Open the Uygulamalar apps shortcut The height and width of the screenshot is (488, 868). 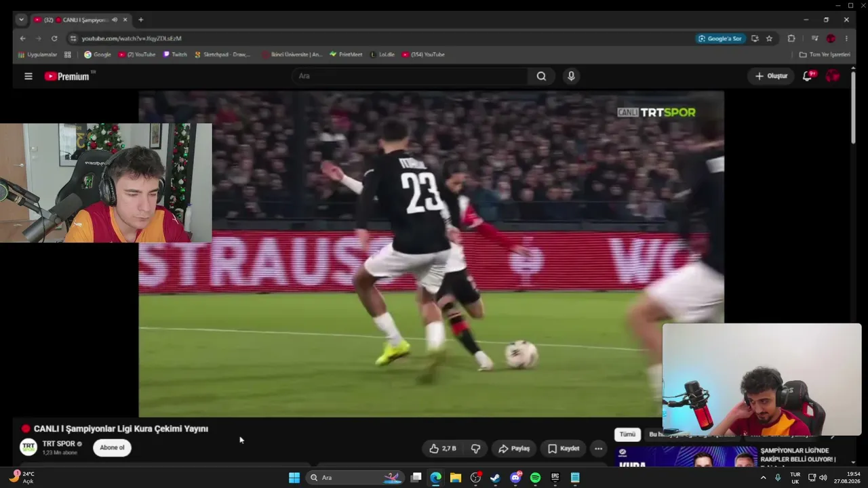(x=38, y=54)
